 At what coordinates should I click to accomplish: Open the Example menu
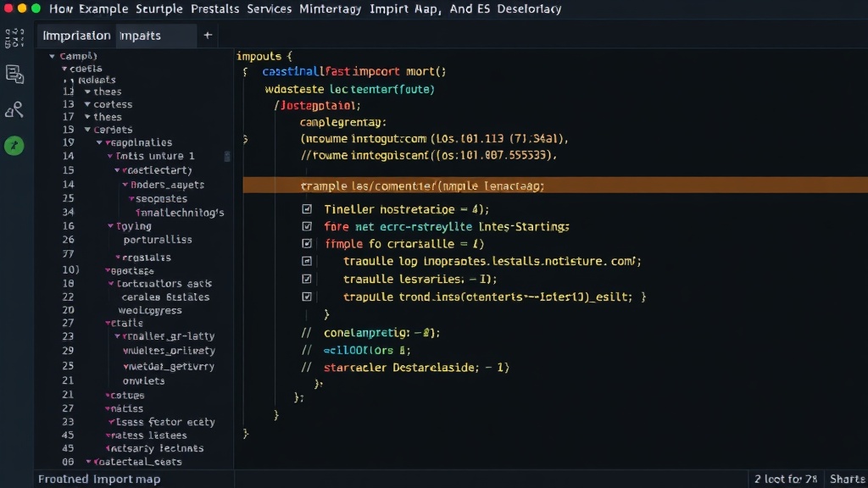click(103, 8)
